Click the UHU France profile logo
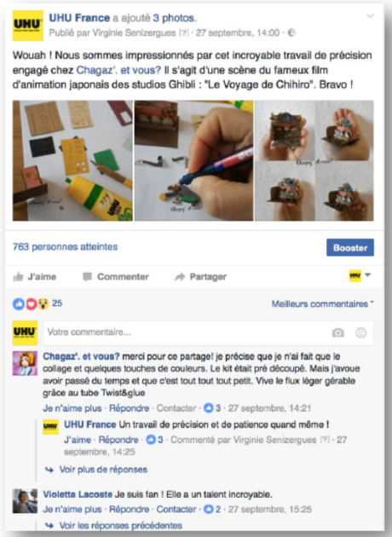 (28, 26)
